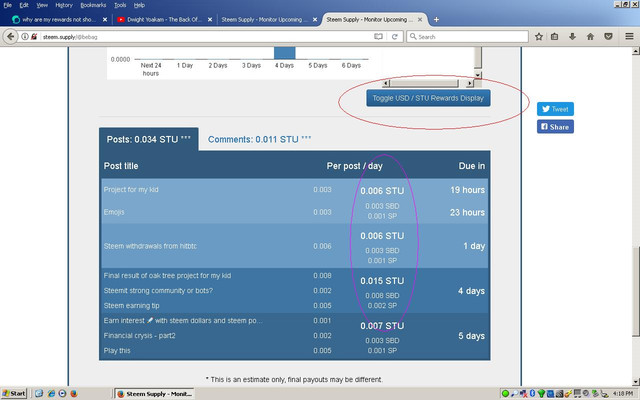Close the Dwight Yoakam YouTube tab
The image size is (640, 400).
(x=210, y=20)
